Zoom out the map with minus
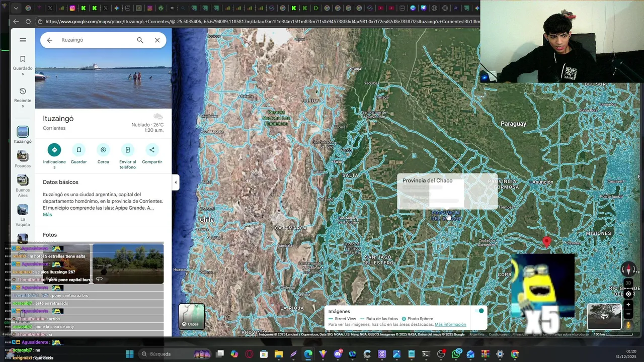 click(x=628, y=314)
